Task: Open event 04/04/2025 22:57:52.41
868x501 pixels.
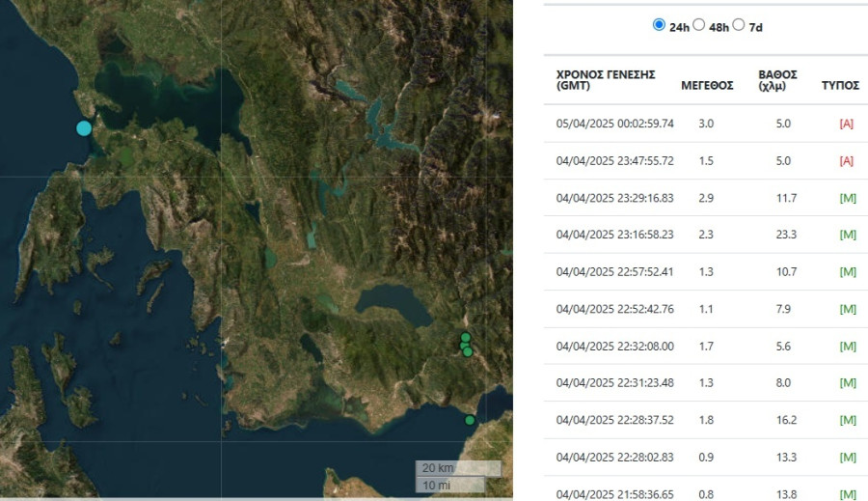Action: click(x=615, y=271)
